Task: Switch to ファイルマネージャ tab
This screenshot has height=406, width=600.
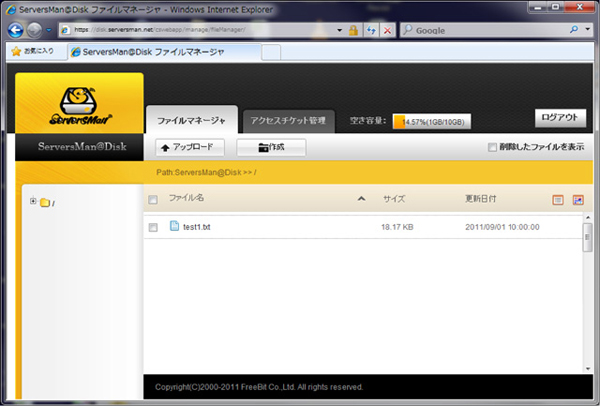Action: (x=190, y=120)
